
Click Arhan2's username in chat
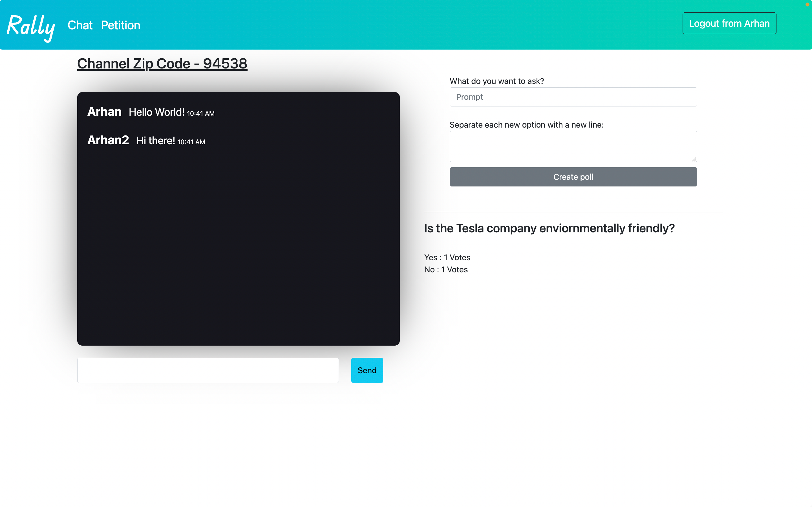[x=108, y=140]
